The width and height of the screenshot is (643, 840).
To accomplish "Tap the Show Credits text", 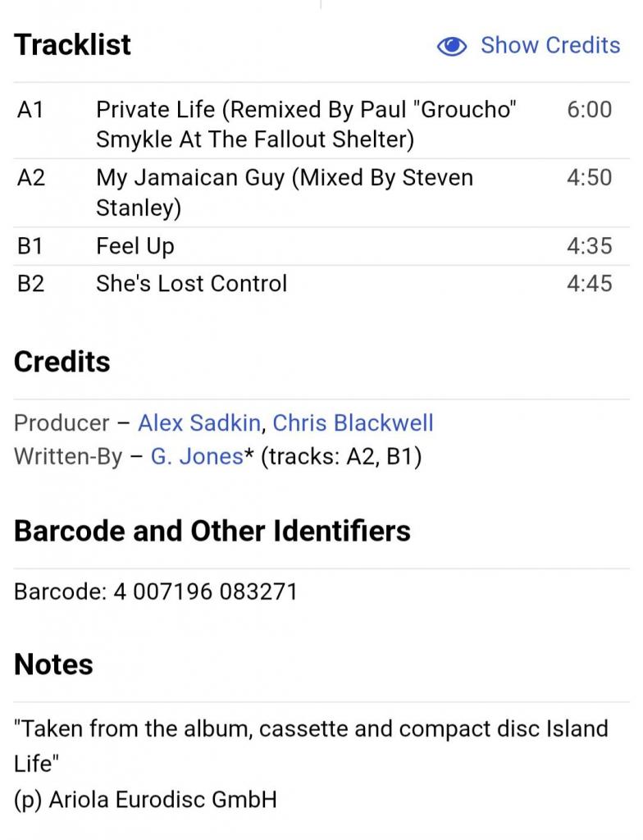I will (550, 45).
